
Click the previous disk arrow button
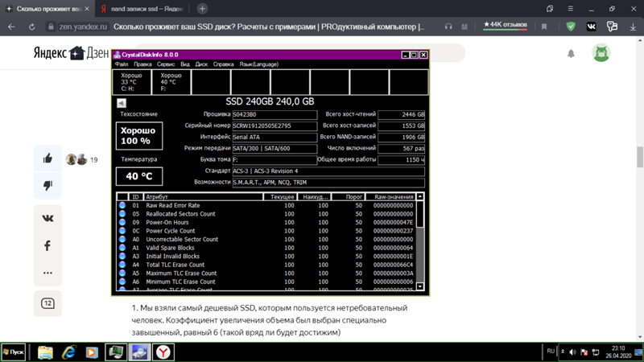click(122, 103)
